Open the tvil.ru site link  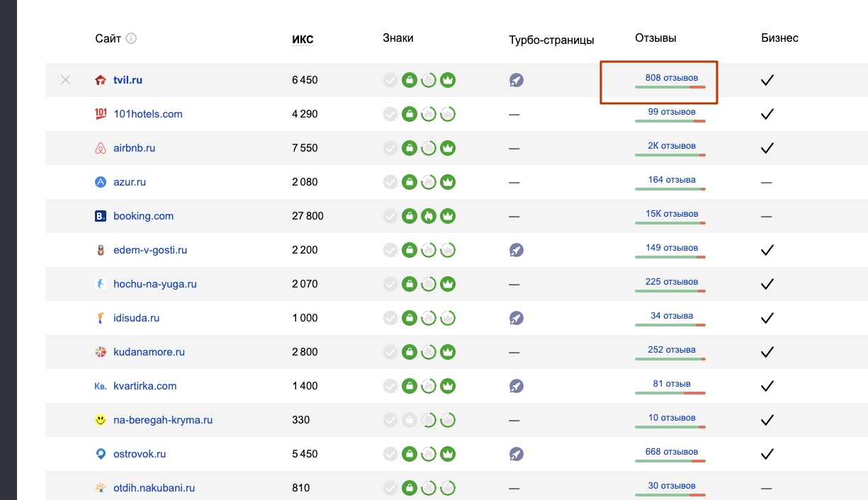tap(128, 80)
